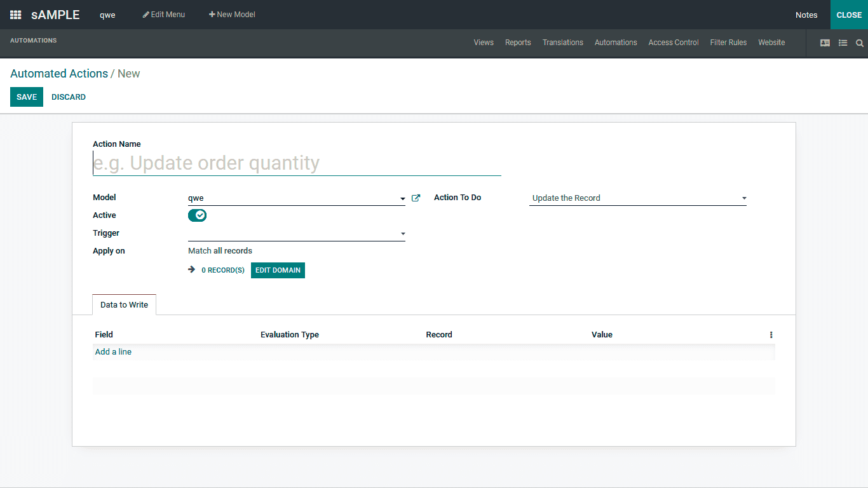The height and width of the screenshot is (488, 868).
Task: Click the SAVE button
Action: (x=26, y=97)
